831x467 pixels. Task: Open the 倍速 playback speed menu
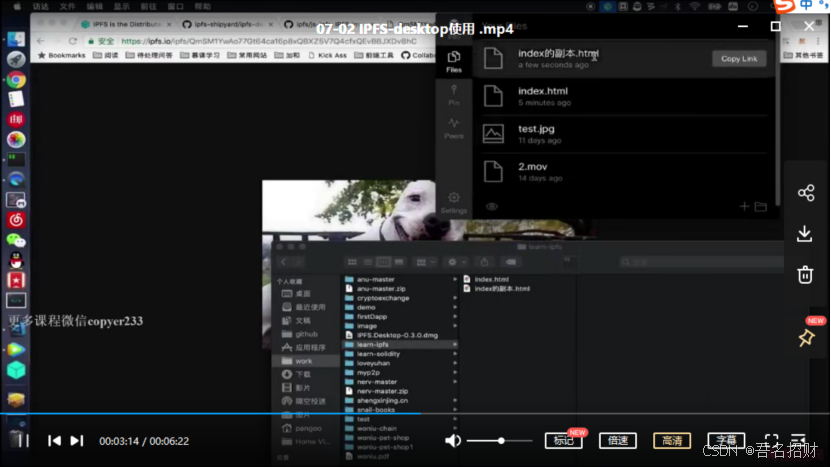pos(618,440)
